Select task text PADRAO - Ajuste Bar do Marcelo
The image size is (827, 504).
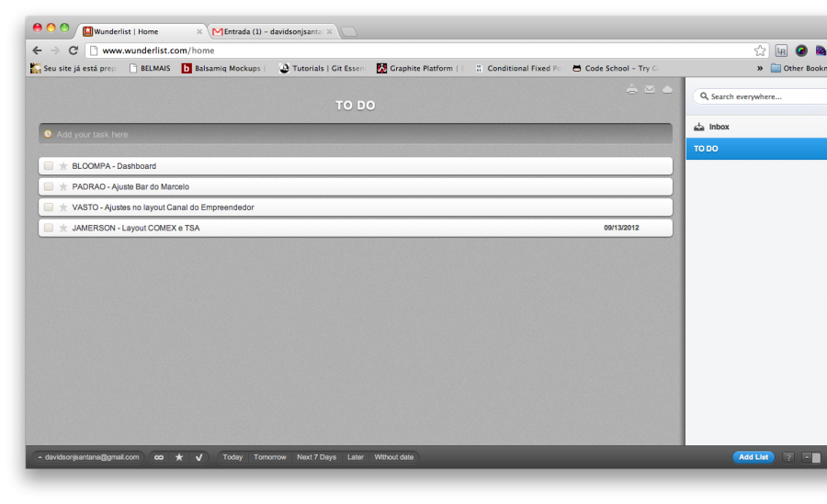(130, 186)
